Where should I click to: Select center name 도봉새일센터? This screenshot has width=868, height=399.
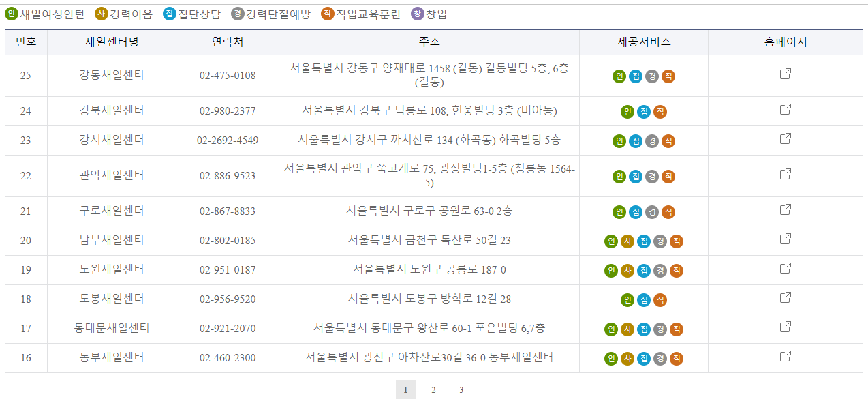(112, 299)
